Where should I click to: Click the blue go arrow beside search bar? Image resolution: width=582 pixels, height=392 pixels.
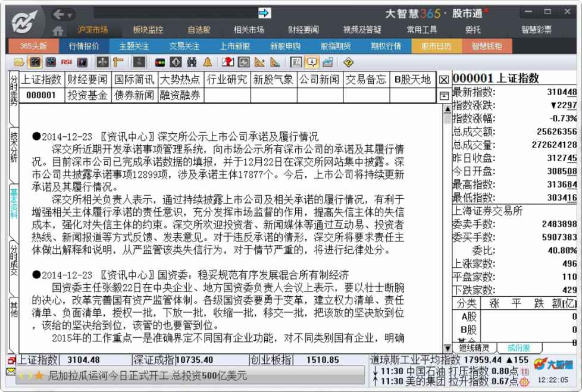pyautogui.click(x=264, y=14)
